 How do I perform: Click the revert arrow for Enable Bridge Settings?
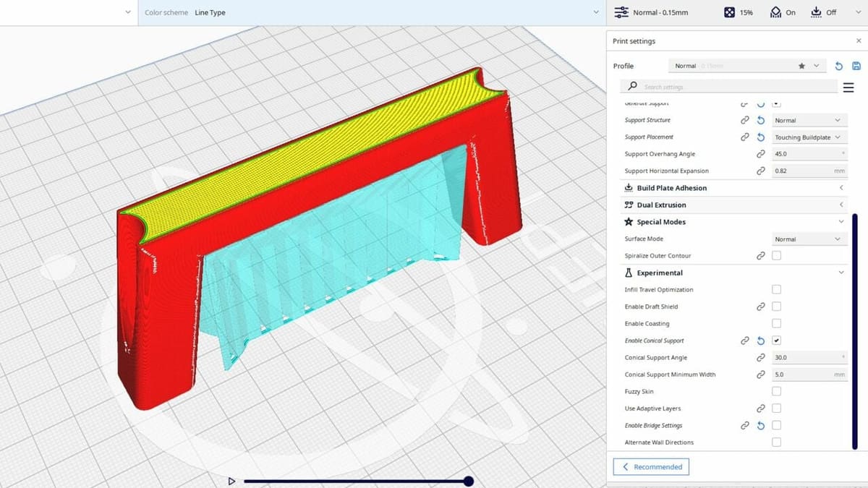pos(760,426)
